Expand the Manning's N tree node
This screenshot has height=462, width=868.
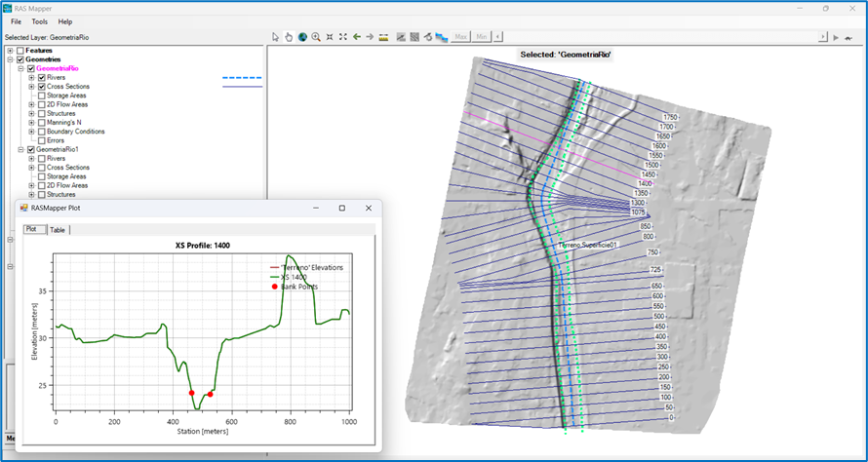32,122
